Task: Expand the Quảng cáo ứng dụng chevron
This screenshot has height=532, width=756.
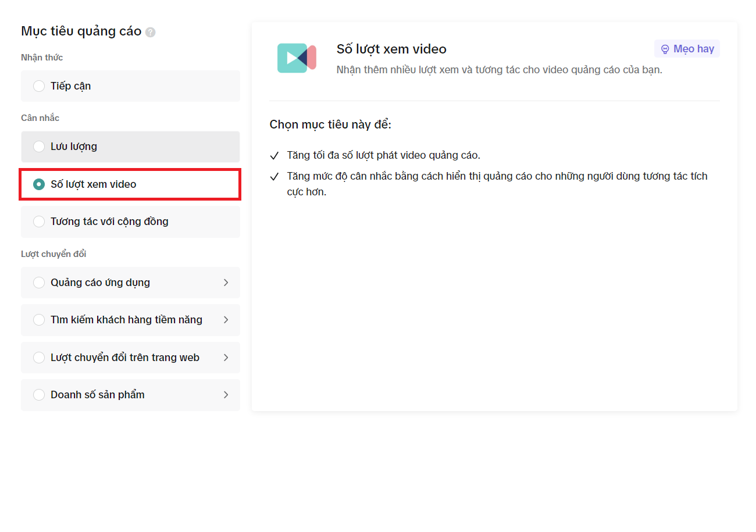Action: 226,283
